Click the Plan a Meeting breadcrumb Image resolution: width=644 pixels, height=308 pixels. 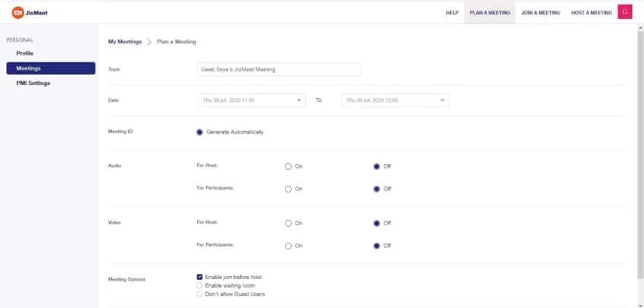point(177,42)
